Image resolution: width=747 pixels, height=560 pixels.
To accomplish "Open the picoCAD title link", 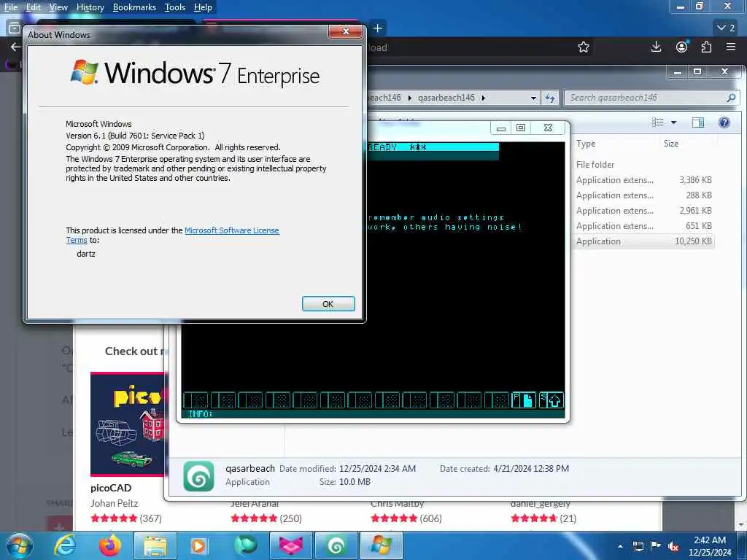I will (111, 488).
